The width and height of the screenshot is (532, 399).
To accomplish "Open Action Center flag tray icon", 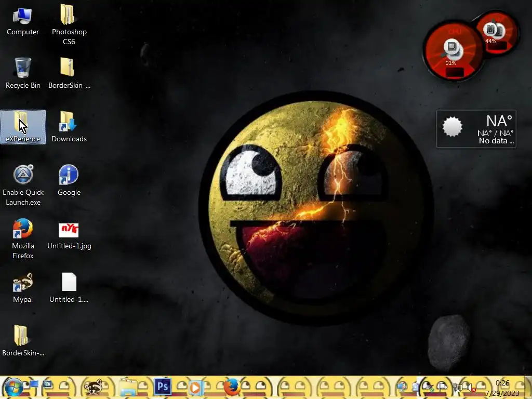I will [443, 387].
